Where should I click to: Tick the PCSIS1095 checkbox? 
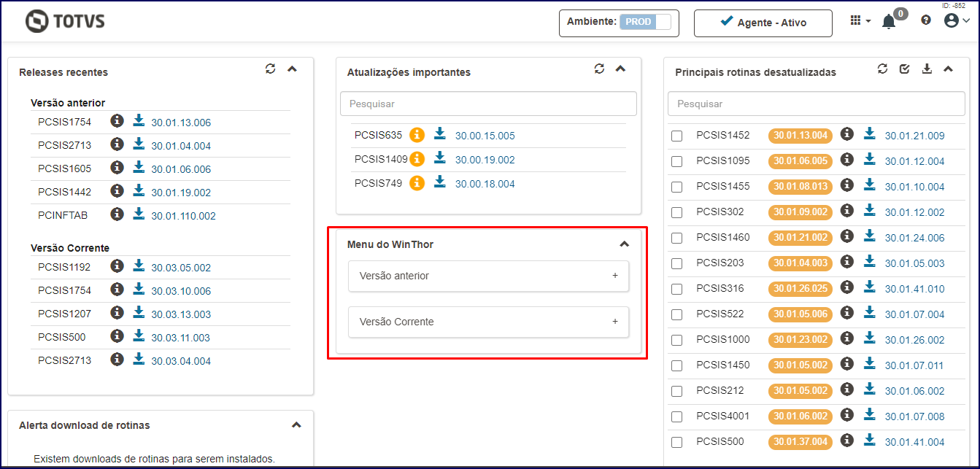[x=677, y=161]
